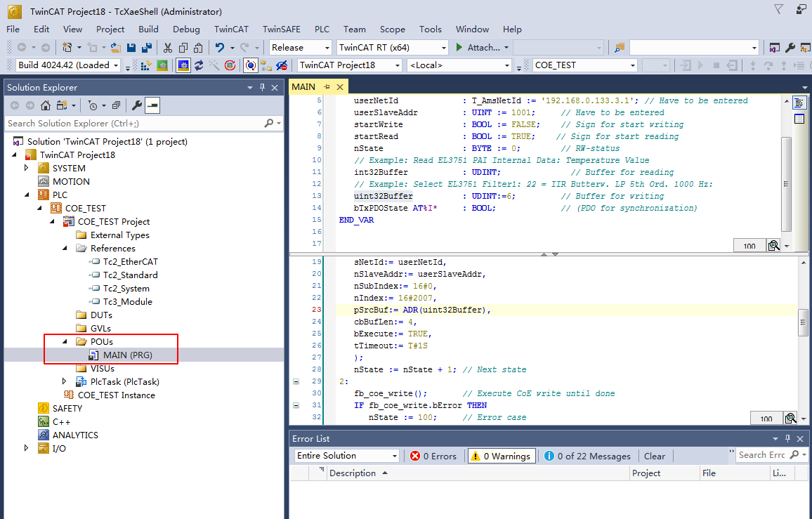This screenshot has width=812, height=519.
Task: Click the TwinCAT Config Mode gear icon
Action: (183, 65)
